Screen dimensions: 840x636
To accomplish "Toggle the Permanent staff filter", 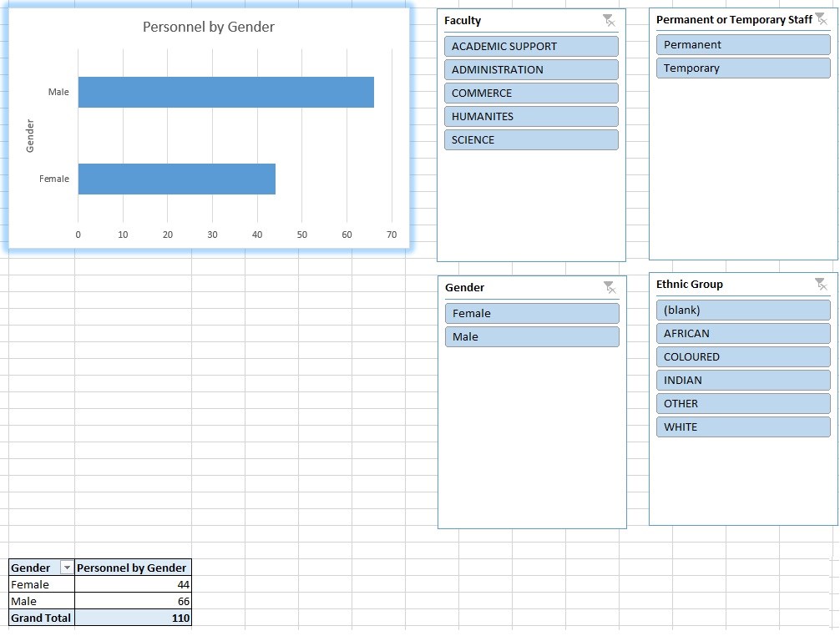I will coord(741,44).
